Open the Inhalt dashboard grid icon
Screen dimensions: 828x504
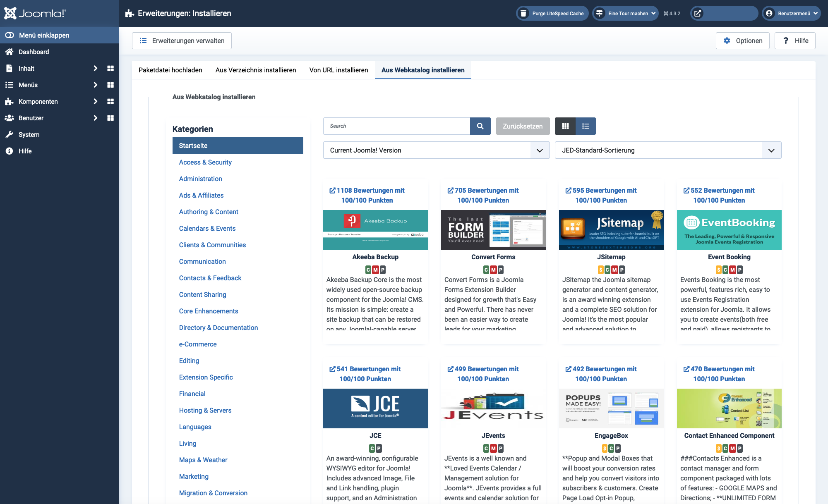(x=110, y=68)
